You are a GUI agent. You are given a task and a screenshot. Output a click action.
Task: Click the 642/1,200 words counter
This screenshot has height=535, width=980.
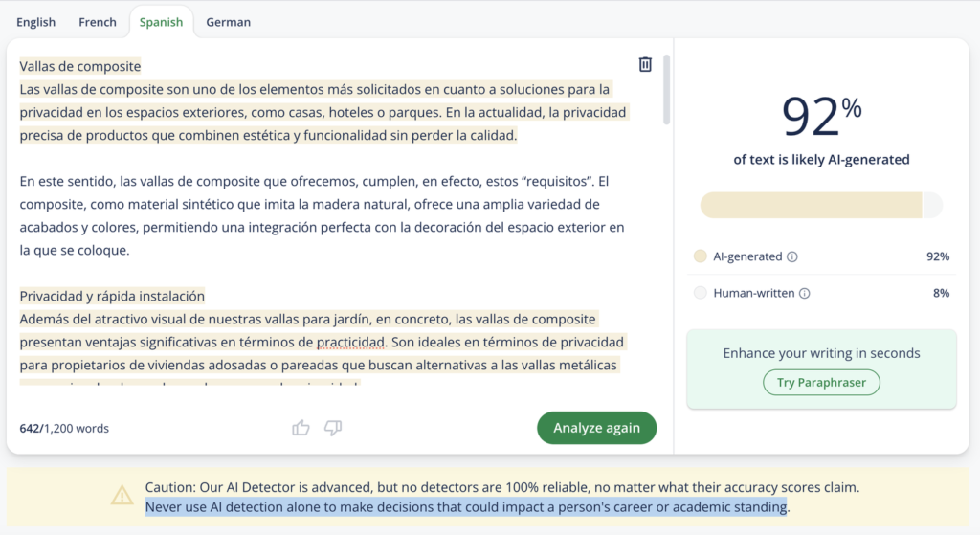[64, 428]
